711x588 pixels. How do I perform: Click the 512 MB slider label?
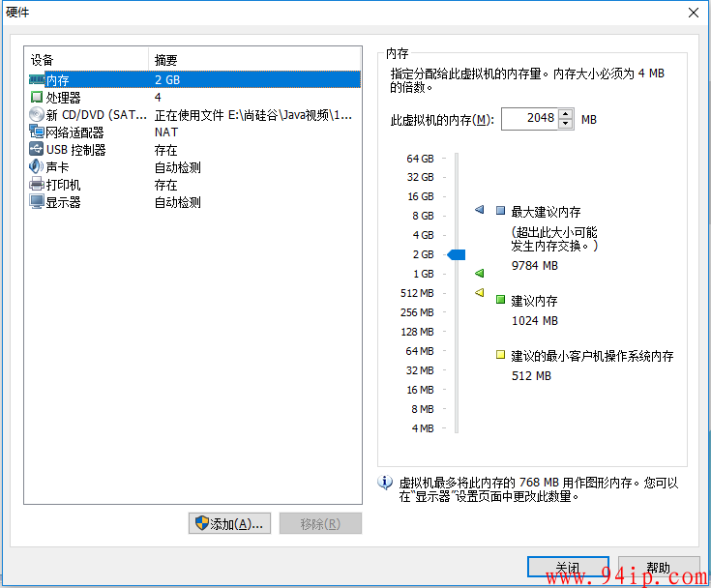[417, 293]
